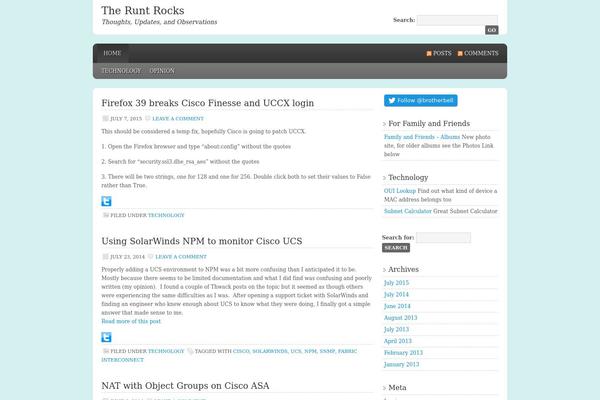Open the Technology category in navigation bar
600x400 pixels.
pos(121,71)
